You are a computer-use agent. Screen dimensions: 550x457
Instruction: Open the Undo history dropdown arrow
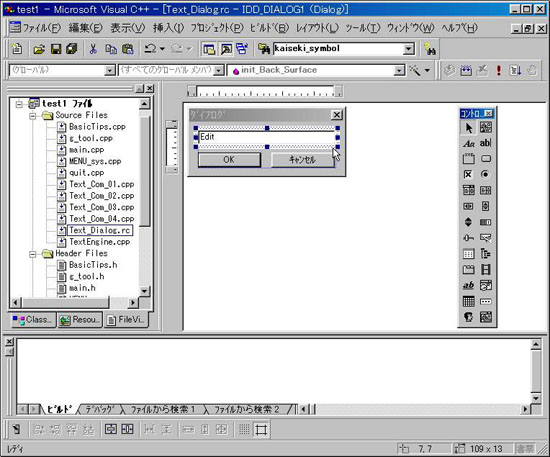click(162, 49)
